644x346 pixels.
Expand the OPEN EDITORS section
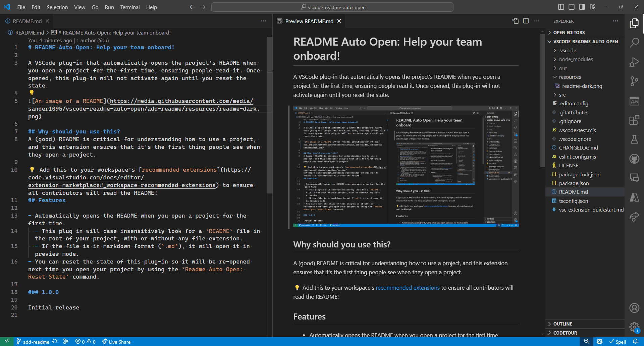click(x=569, y=33)
